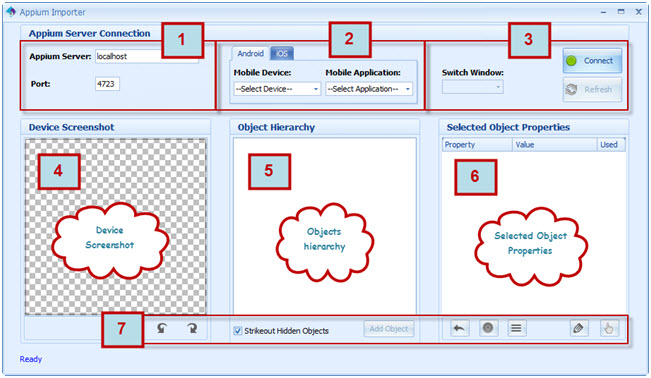Open the three-line list icon
The height and width of the screenshot is (378, 651).
click(x=516, y=328)
